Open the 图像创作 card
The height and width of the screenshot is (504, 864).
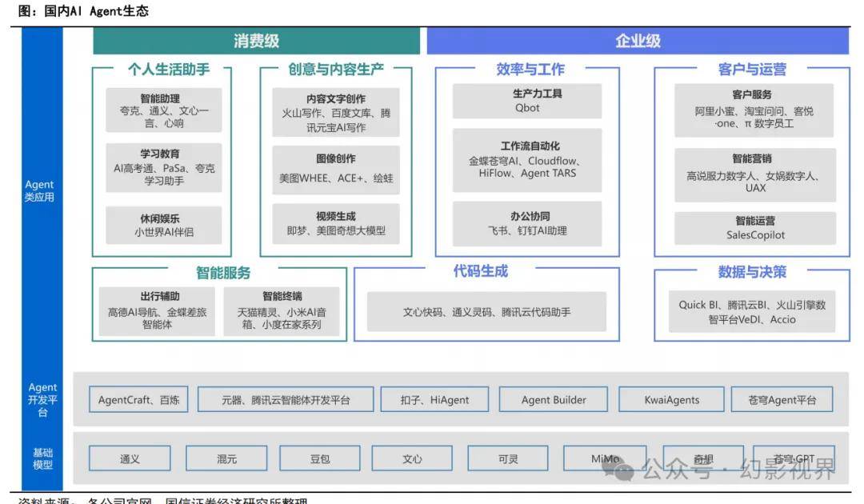(x=335, y=170)
